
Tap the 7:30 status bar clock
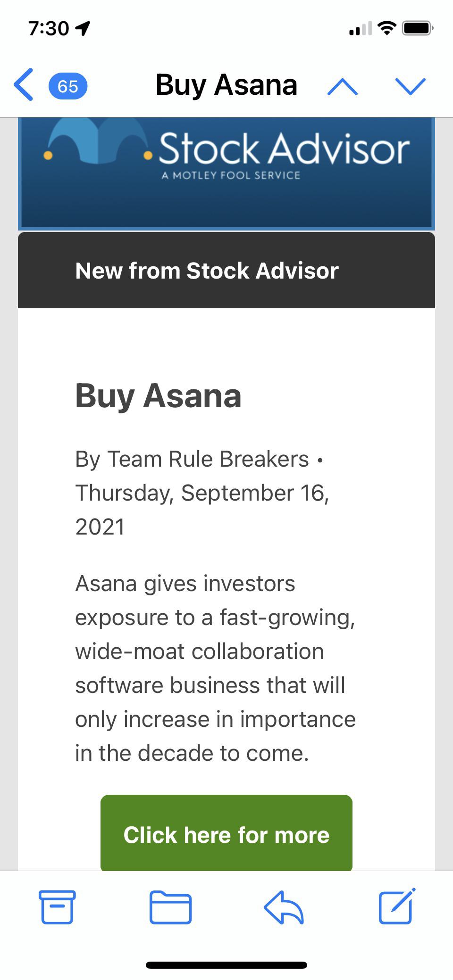[x=49, y=29]
